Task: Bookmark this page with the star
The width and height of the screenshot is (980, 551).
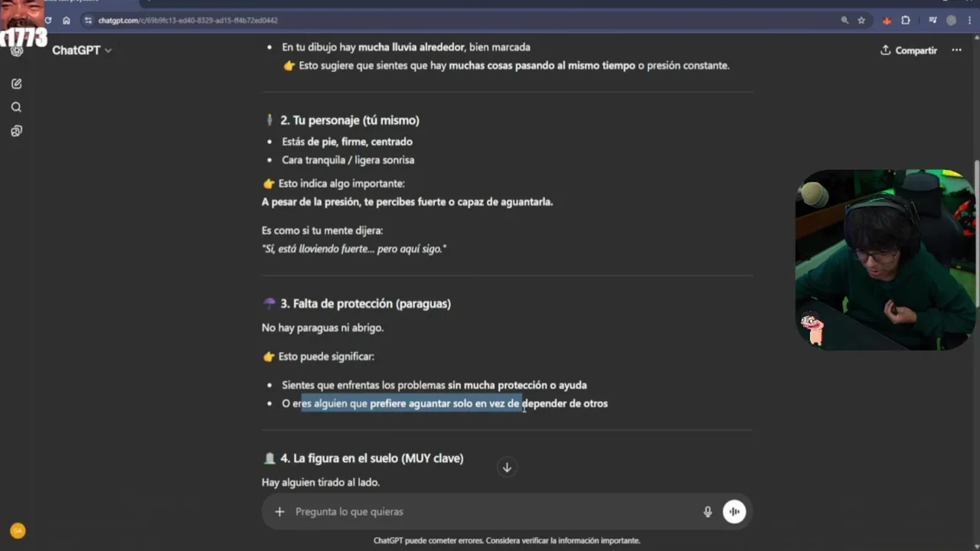Action: coord(861,21)
